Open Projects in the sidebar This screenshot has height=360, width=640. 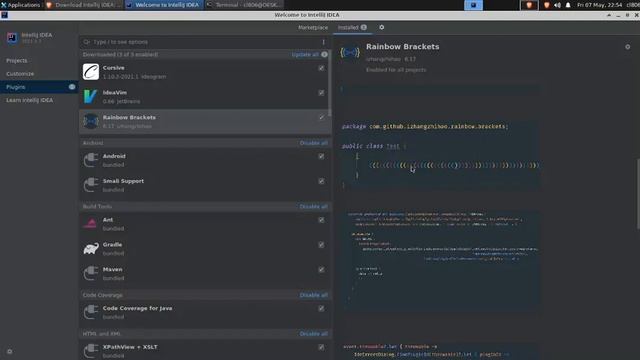click(17, 60)
